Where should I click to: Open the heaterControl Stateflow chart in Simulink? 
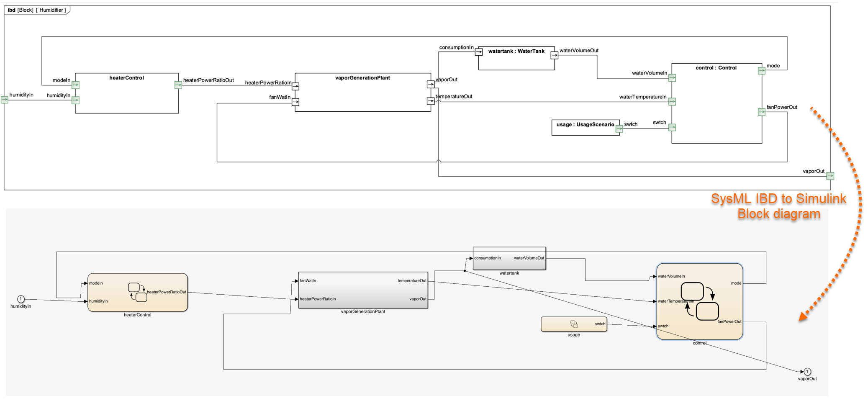click(138, 292)
